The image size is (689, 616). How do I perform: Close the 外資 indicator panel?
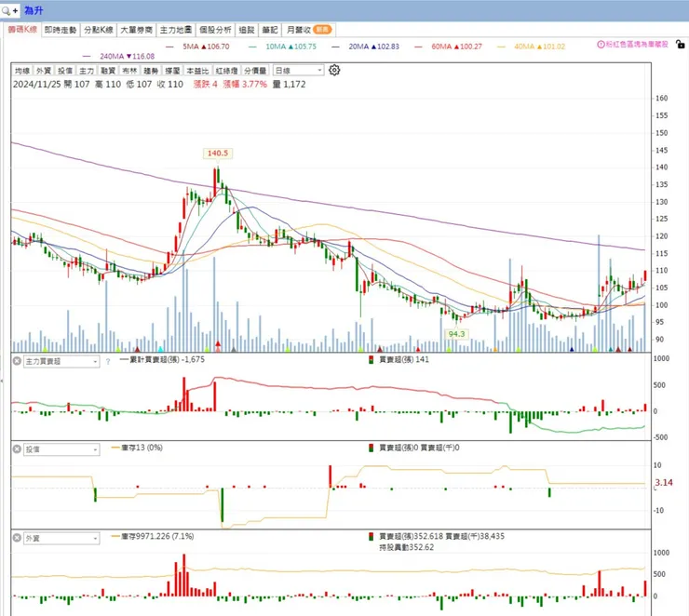(x=17, y=538)
